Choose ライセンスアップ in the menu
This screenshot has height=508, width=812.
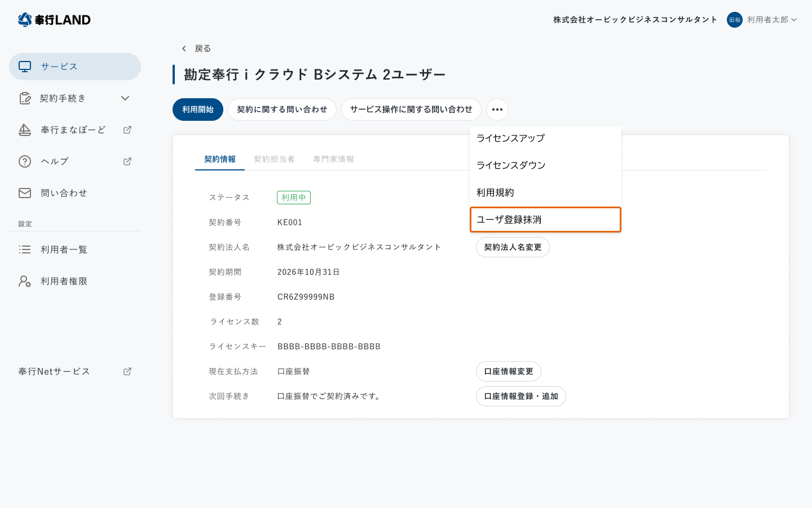[509, 137]
